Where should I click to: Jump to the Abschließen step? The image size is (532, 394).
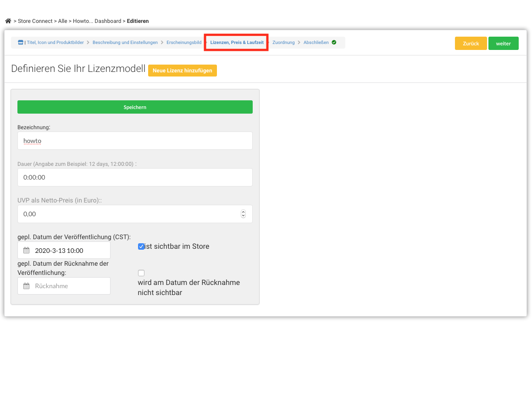316,43
